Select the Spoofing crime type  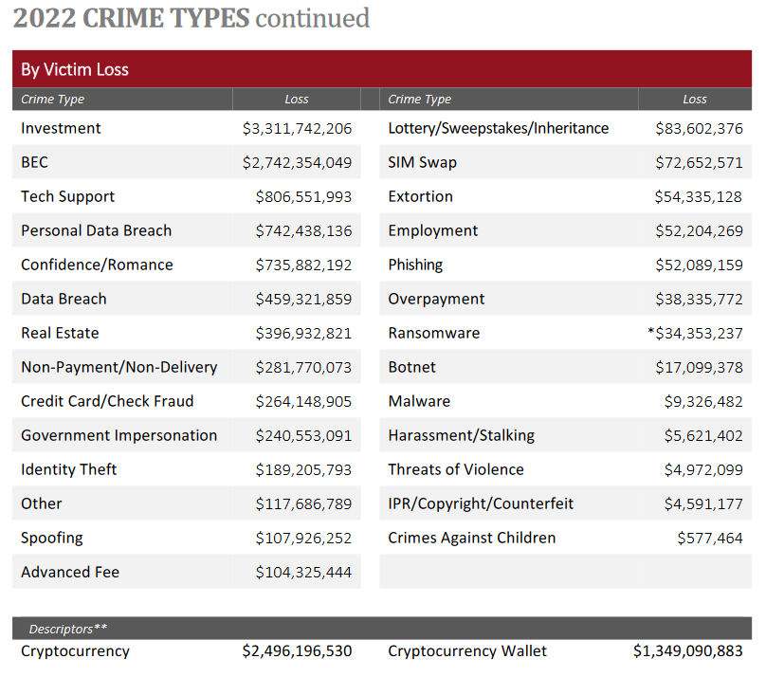point(52,538)
